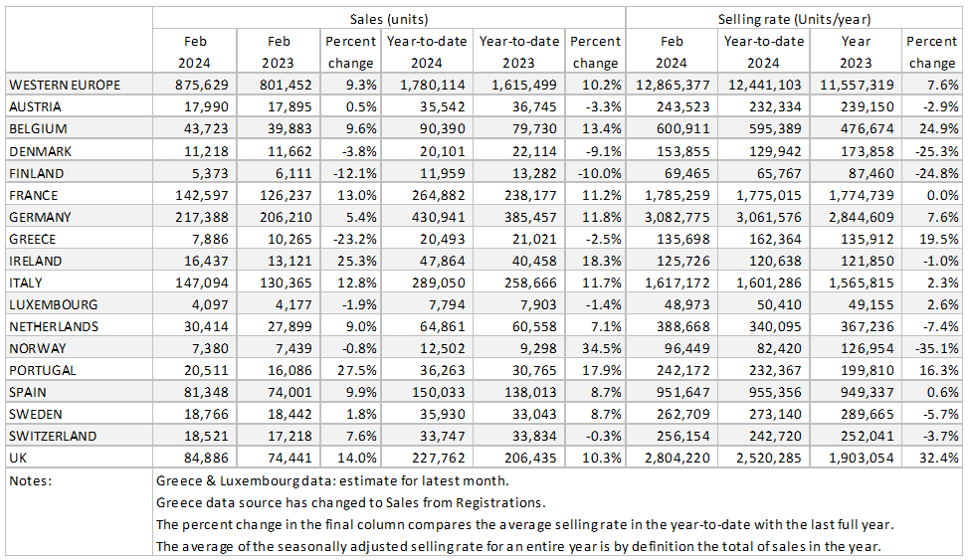The width and height of the screenshot is (968, 560).
Task: Select the PORTUGAL row label
Action: click(x=40, y=370)
